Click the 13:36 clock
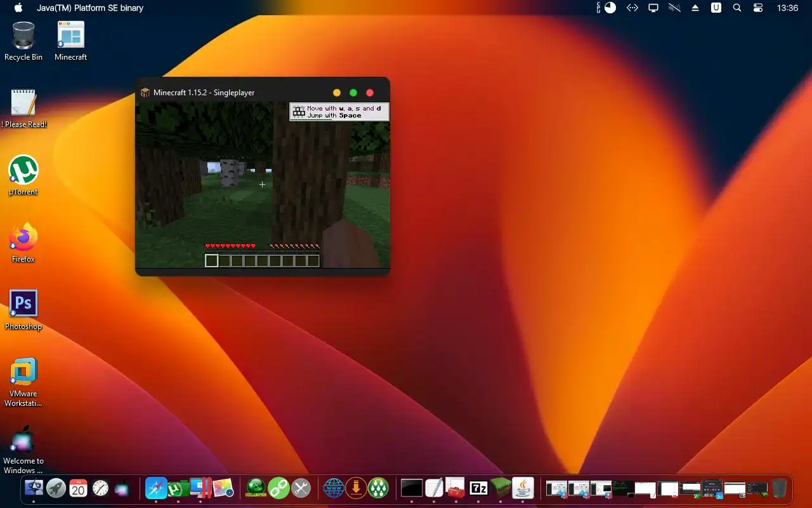 pyautogui.click(x=787, y=8)
